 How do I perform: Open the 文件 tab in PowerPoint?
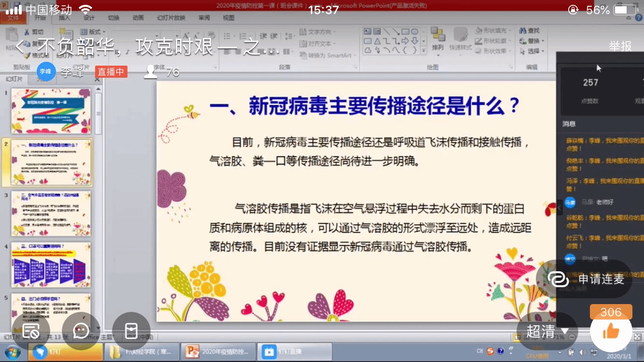coord(14,18)
